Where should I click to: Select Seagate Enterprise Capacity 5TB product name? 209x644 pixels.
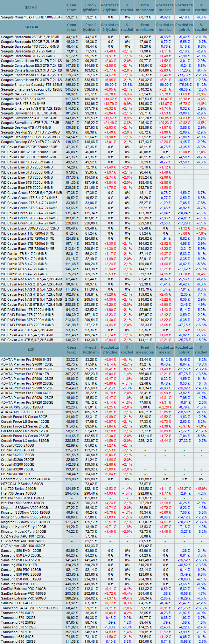pos(31,85)
